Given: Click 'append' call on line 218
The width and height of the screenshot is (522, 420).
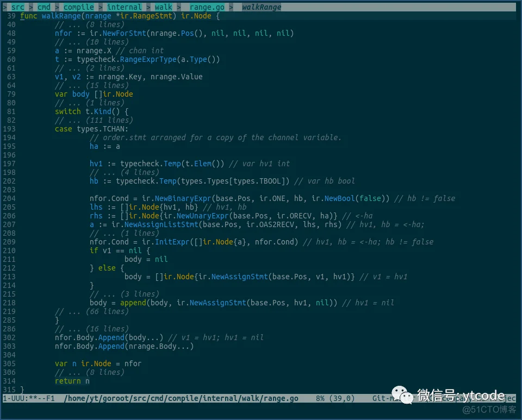Looking at the screenshot, I should click(x=133, y=303).
